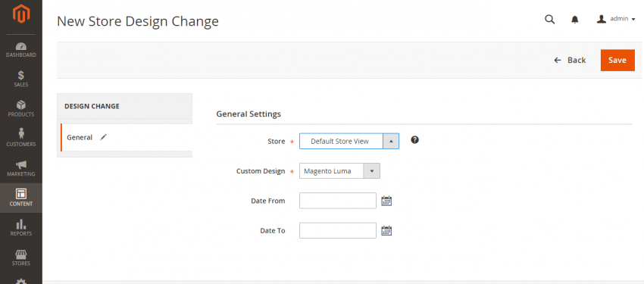The height and width of the screenshot is (284, 644).
Task: Expand the Custom Design Magento Luma dropdown
Action: coord(339,171)
